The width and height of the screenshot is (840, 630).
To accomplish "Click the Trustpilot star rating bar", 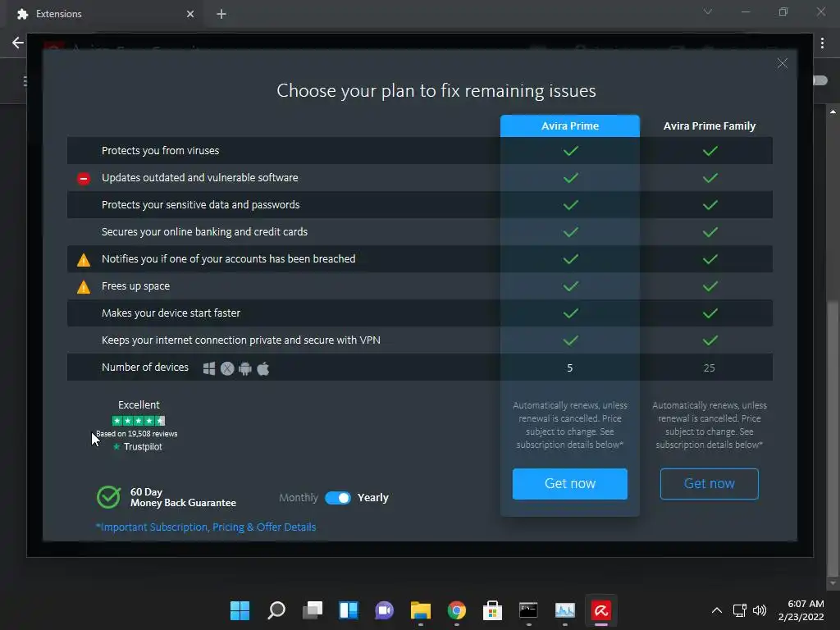I will [x=138, y=421].
